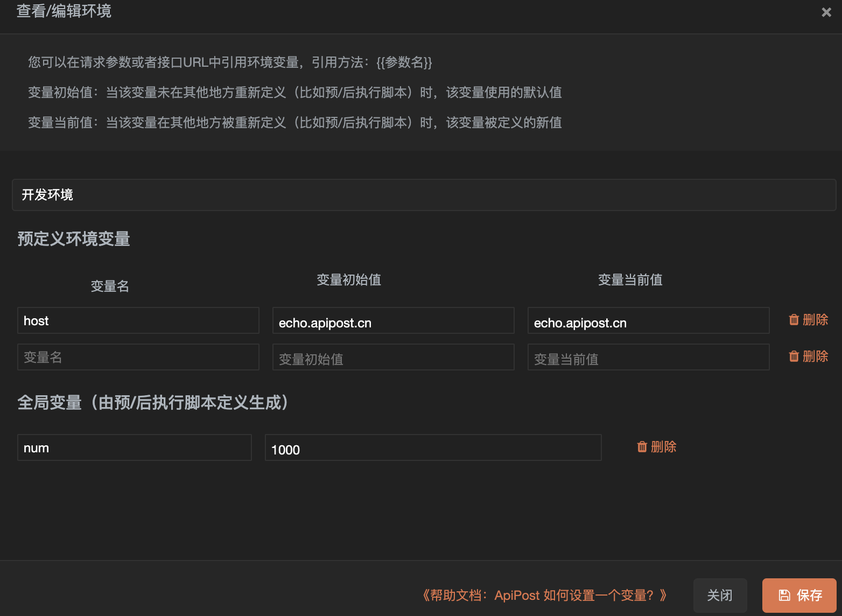Click the global variable name field num
The width and height of the screenshot is (842, 616).
pos(135,447)
